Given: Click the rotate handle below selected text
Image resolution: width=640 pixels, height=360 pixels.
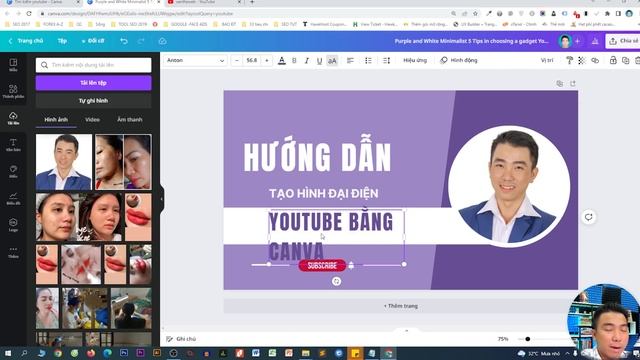Looking at the screenshot, I should tap(336, 281).
